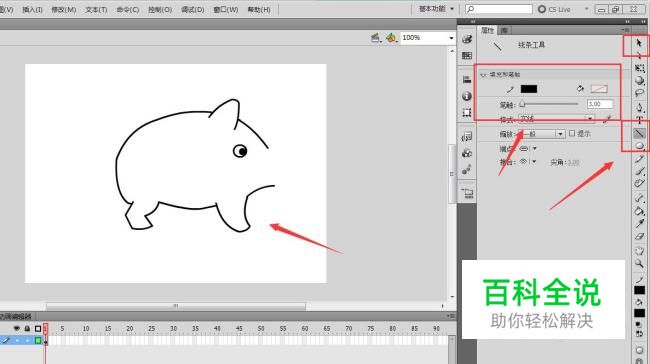650x364 pixels.
Task: Switch to the 库 library tab
Action: coord(504,30)
